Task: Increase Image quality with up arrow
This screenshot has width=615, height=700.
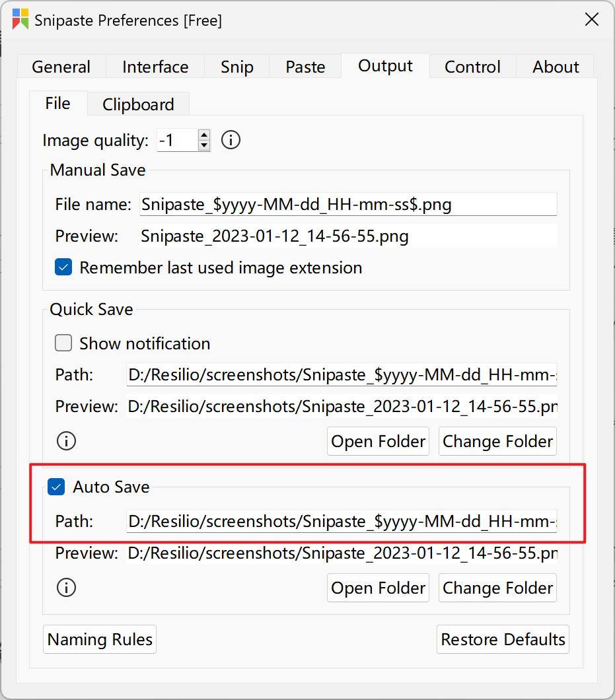Action: point(204,135)
